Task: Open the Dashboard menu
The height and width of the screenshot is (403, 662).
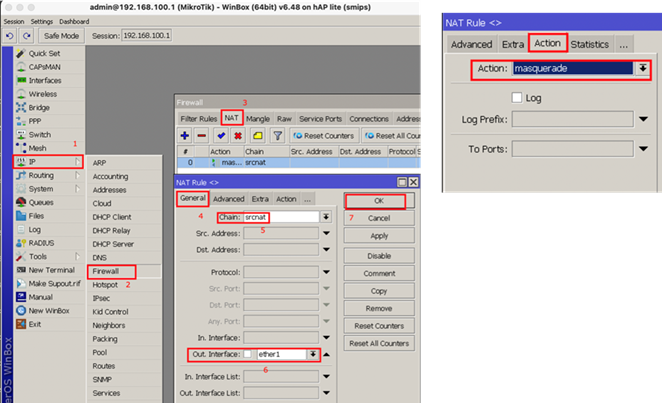Action: [x=74, y=22]
